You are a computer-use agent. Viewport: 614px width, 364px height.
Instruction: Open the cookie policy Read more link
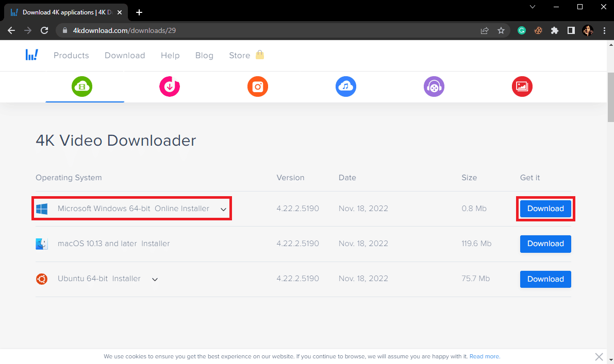(x=485, y=357)
